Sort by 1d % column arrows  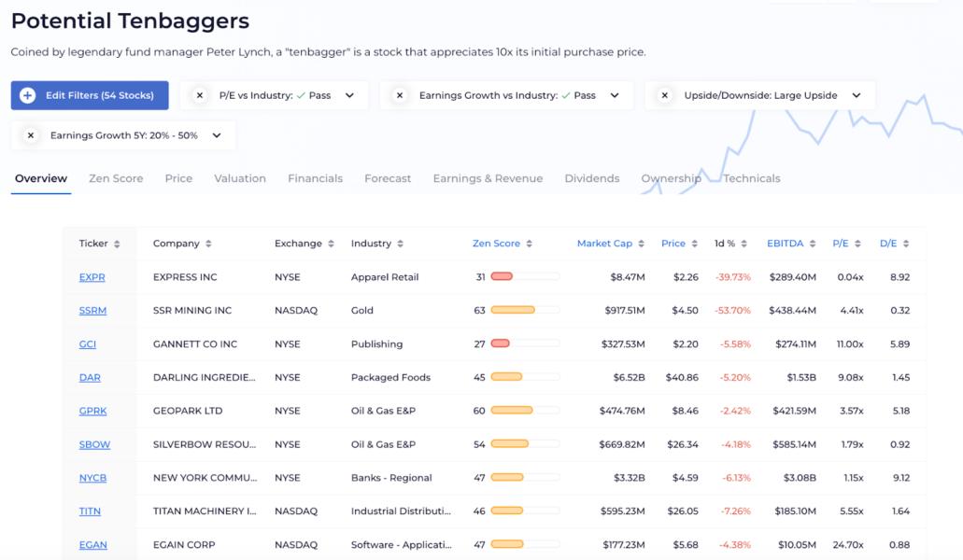click(743, 245)
